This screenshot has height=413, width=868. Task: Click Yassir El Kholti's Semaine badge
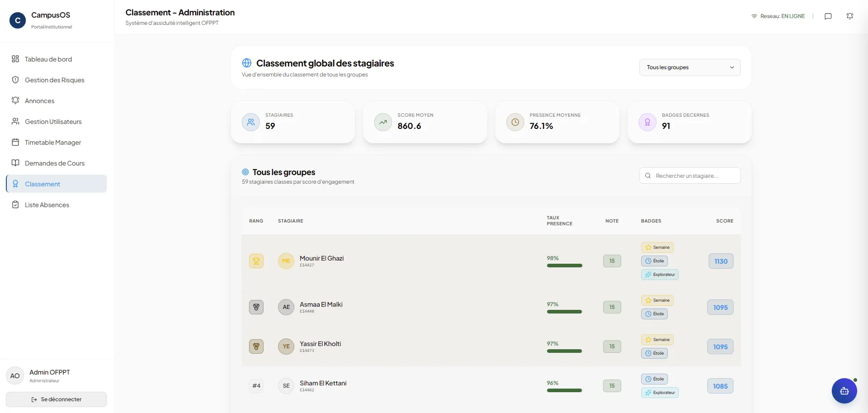[x=657, y=340]
